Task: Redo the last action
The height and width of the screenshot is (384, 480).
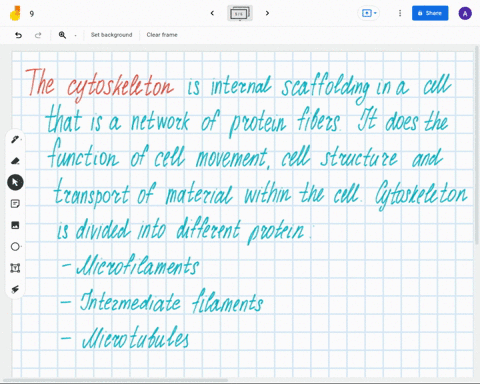Action: click(38, 35)
